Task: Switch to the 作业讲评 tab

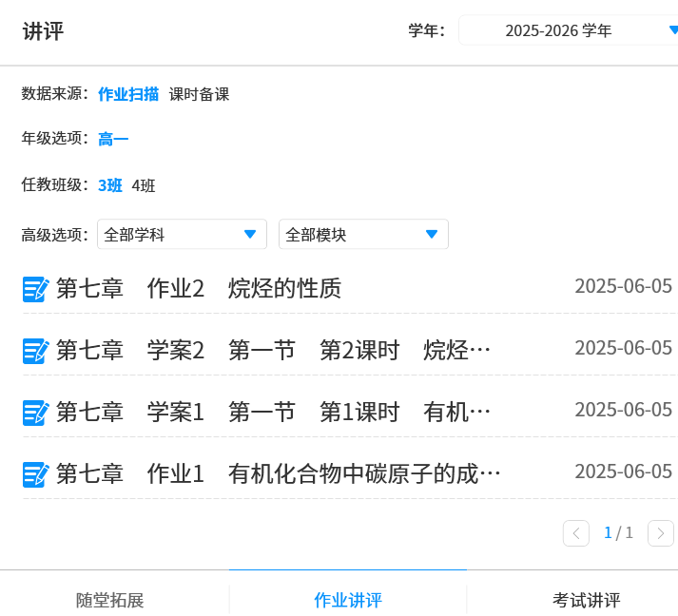Action: tap(348, 600)
